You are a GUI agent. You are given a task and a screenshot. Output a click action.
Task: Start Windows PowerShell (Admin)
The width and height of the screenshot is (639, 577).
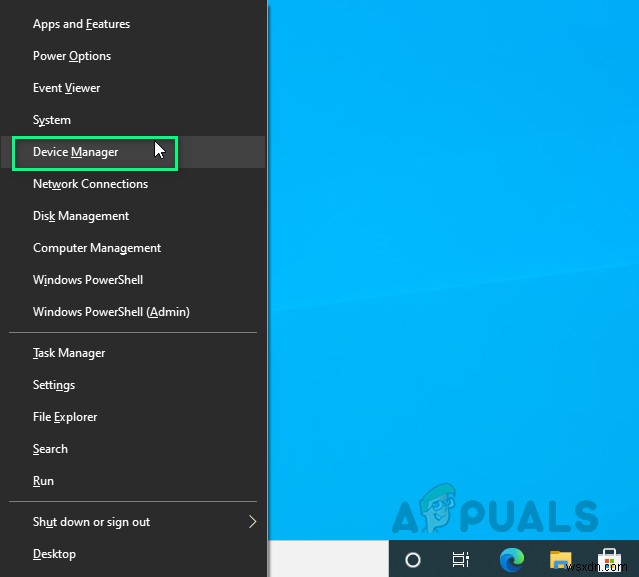click(x=133, y=312)
